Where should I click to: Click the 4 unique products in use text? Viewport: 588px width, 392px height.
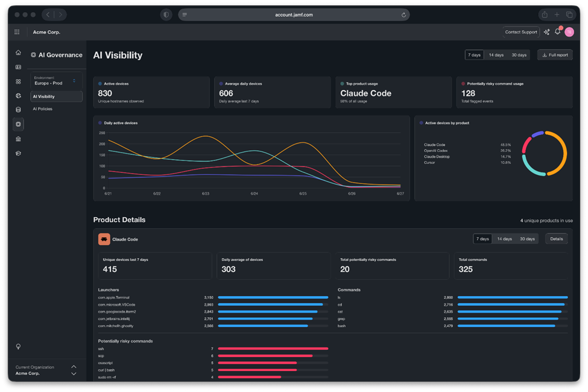point(546,221)
